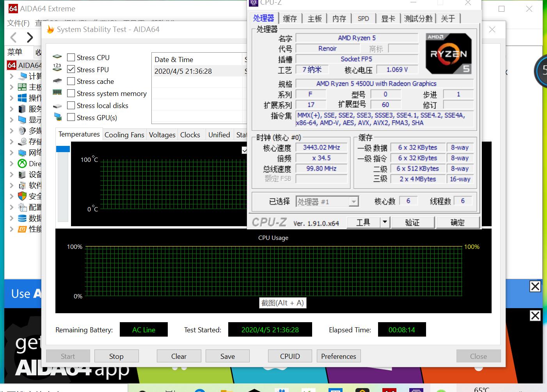Open the tools dropdown arrow in CPU-Z
Screen dimensions: 547x392
click(385, 222)
